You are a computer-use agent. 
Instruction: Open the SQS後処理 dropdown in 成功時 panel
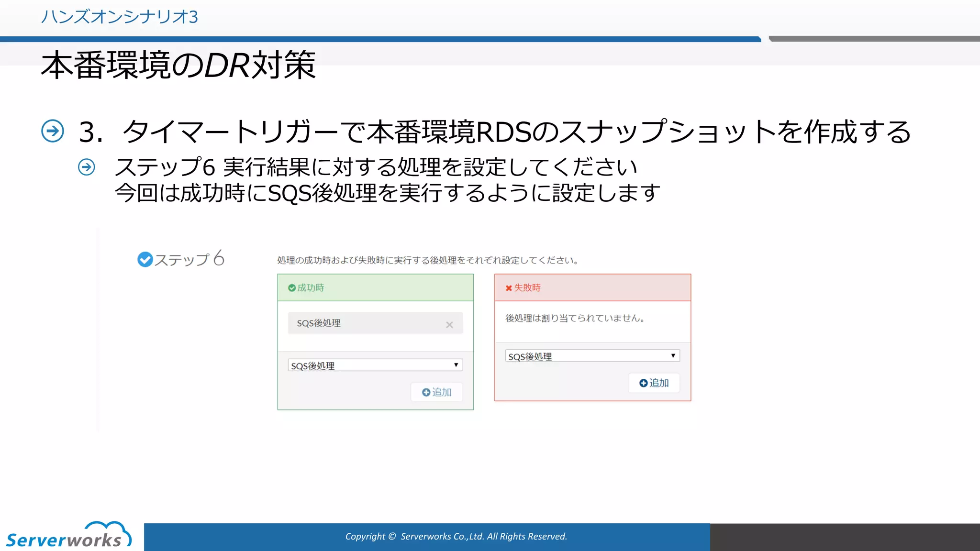pyautogui.click(x=375, y=365)
